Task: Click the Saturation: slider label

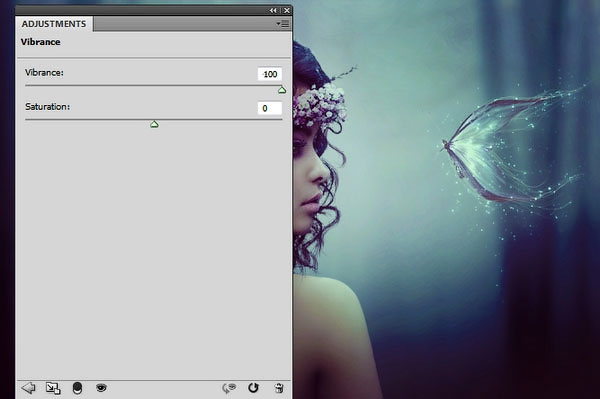Action: pos(48,107)
